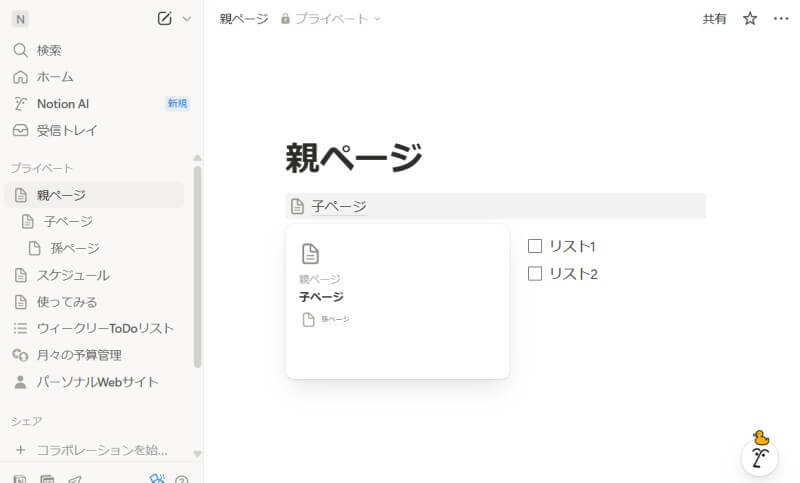Click the 月々の予算管理 coins icon
The image size is (800, 483).
pos(20,355)
